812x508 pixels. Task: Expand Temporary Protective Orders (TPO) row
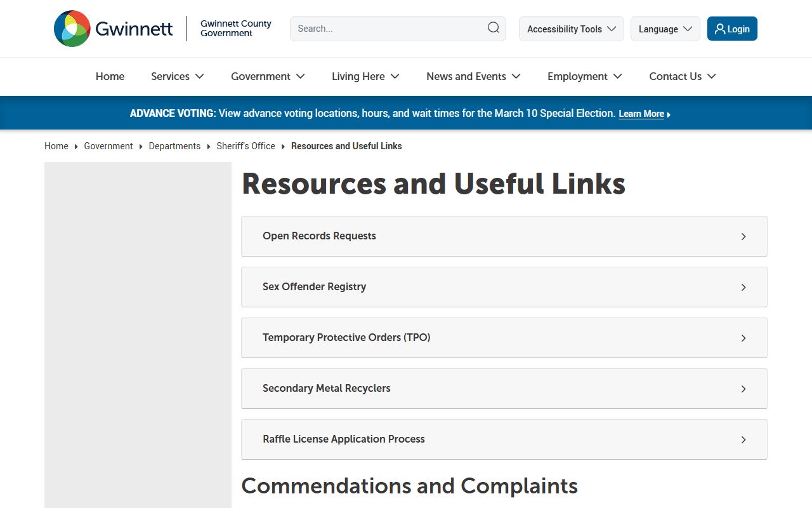click(504, 338)
